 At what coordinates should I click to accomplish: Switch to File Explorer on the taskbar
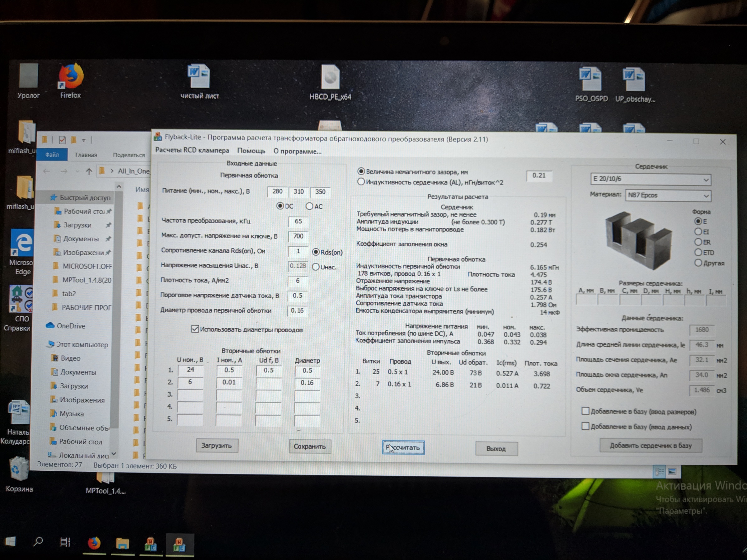[122, 544]
